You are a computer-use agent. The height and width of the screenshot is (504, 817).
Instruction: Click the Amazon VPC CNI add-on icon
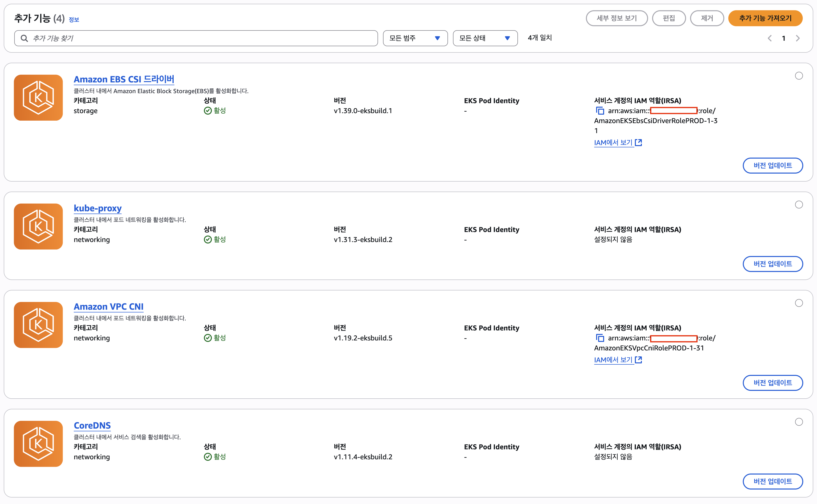[38, 325]
